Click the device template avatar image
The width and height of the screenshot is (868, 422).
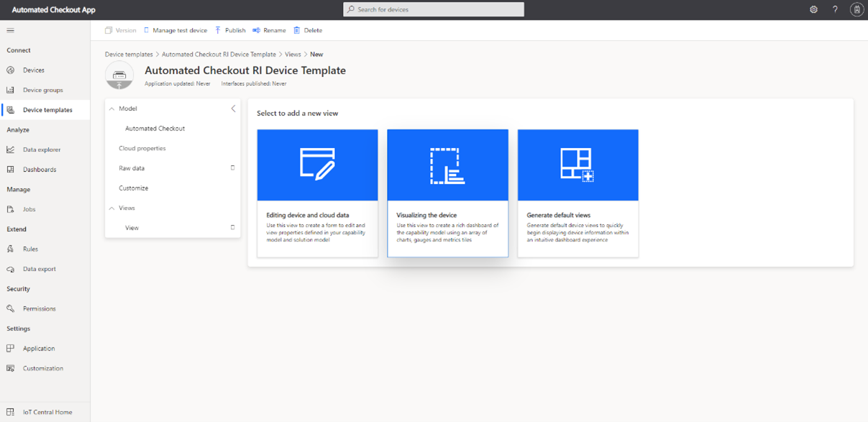pos(119,75)
